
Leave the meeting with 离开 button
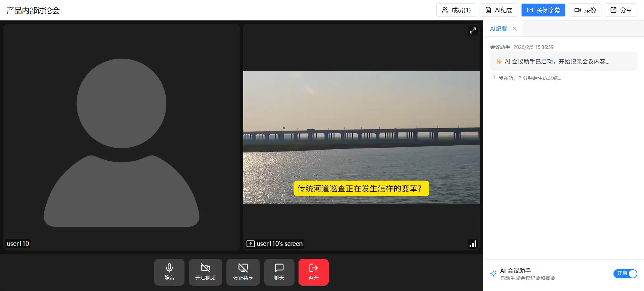click(313, 272)
